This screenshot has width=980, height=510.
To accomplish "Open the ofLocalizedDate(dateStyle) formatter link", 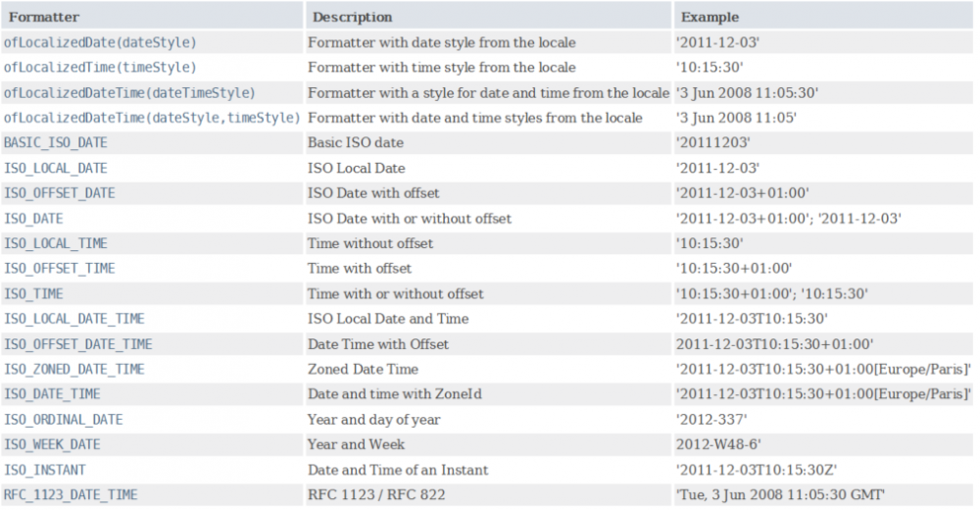I will pyautogui.click(x=100, y=42).
